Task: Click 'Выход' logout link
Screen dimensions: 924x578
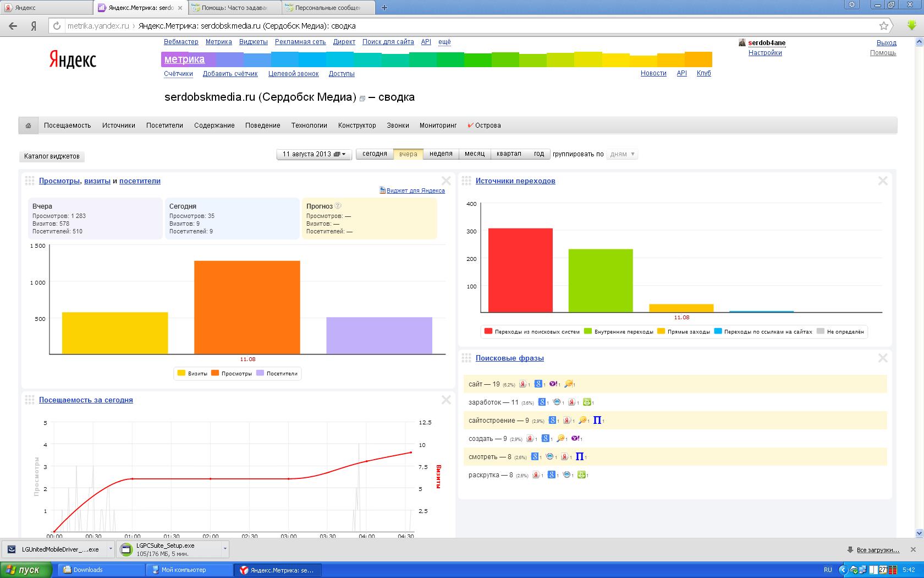Action: [x=886, y=42]
